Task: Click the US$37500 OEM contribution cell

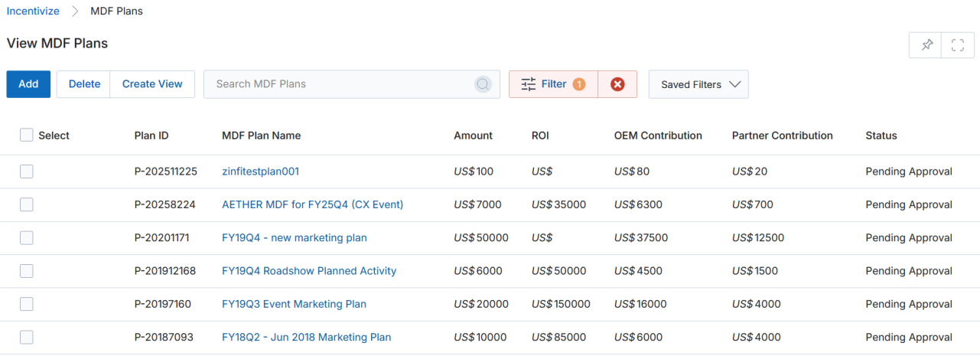Action: click(641, 237)
